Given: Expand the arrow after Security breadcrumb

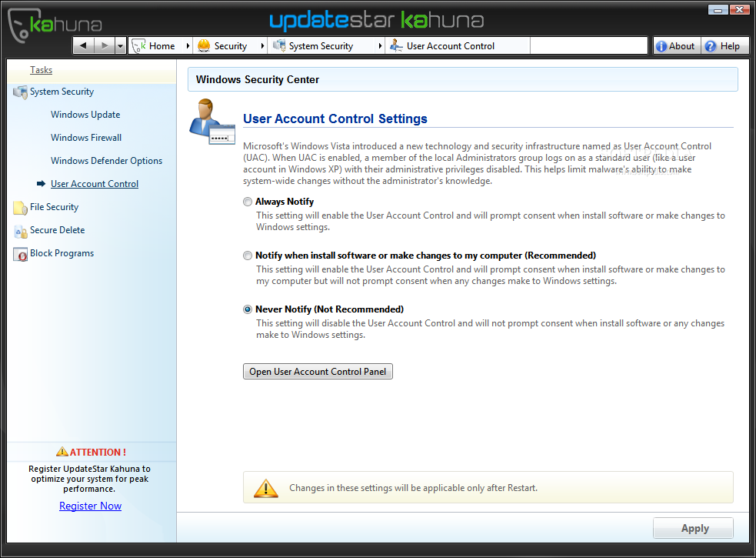Looking at the screenshot, I should (x=262, y=46).
